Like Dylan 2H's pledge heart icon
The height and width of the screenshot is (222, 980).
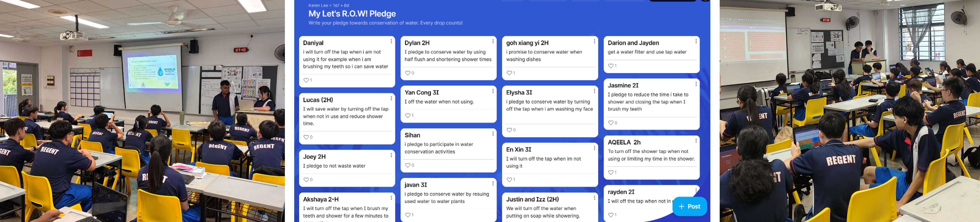tap(408, 73)
